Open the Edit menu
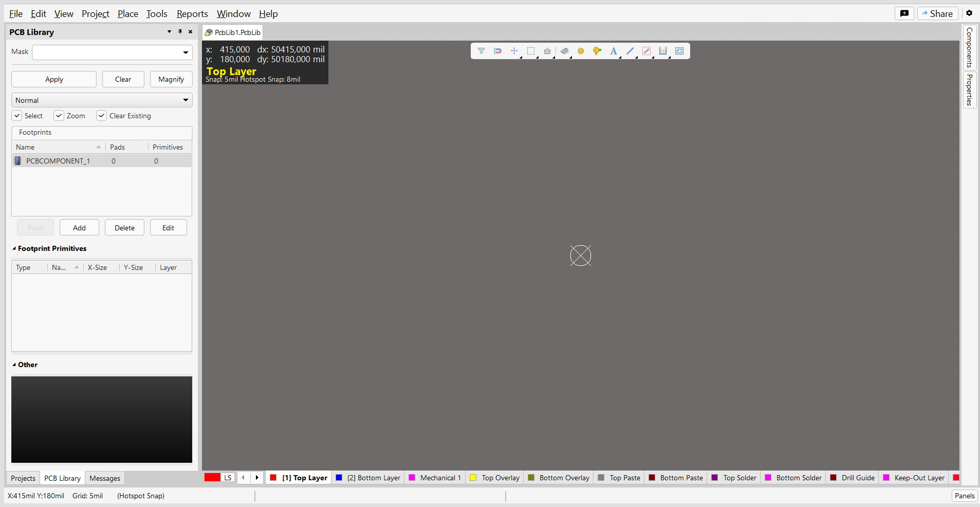The height and width of the screenshot is (507, 980). coord(39,14)
